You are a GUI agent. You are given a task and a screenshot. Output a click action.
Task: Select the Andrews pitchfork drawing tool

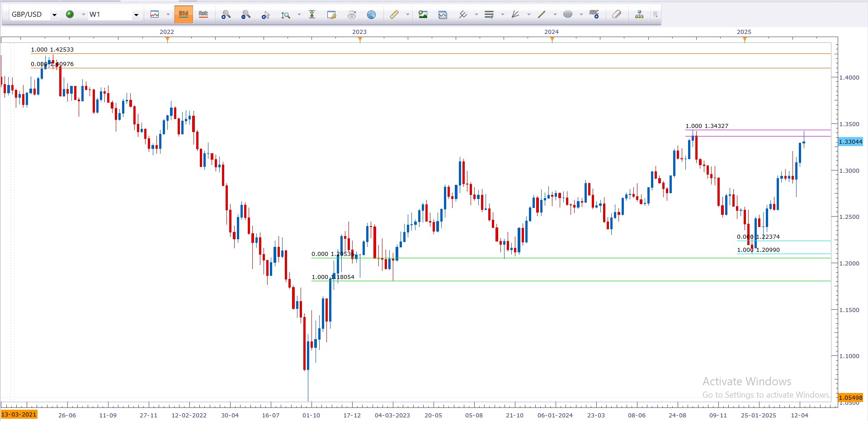tap(515, 15)
